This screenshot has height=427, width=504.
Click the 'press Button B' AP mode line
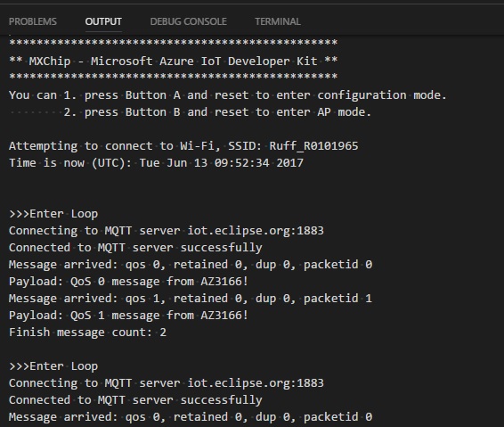tap(217, 112)
